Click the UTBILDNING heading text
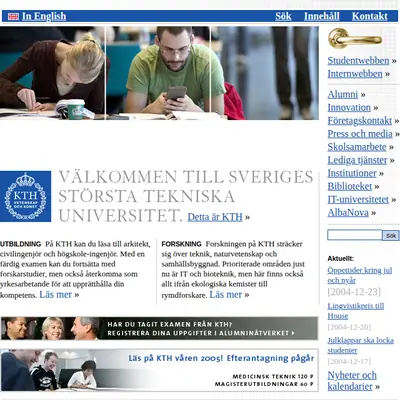This screenshot has width=400, height=400. (20, 244)
